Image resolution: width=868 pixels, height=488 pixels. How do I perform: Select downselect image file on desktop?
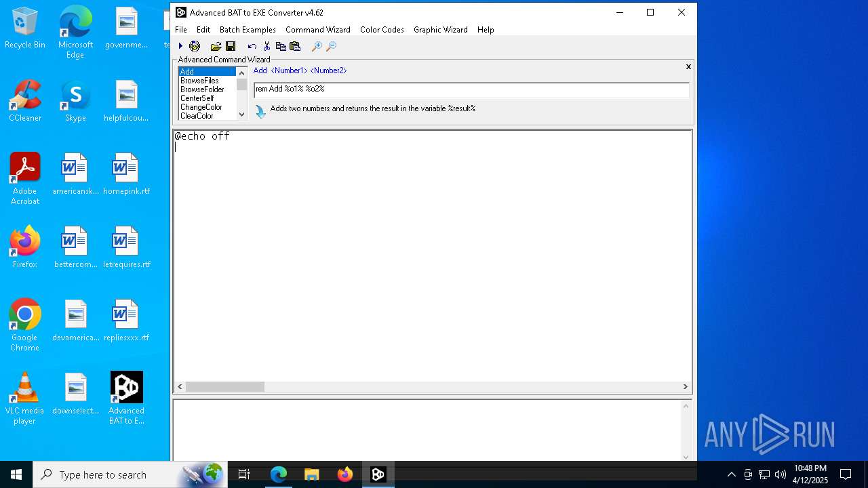coord(75,394)
